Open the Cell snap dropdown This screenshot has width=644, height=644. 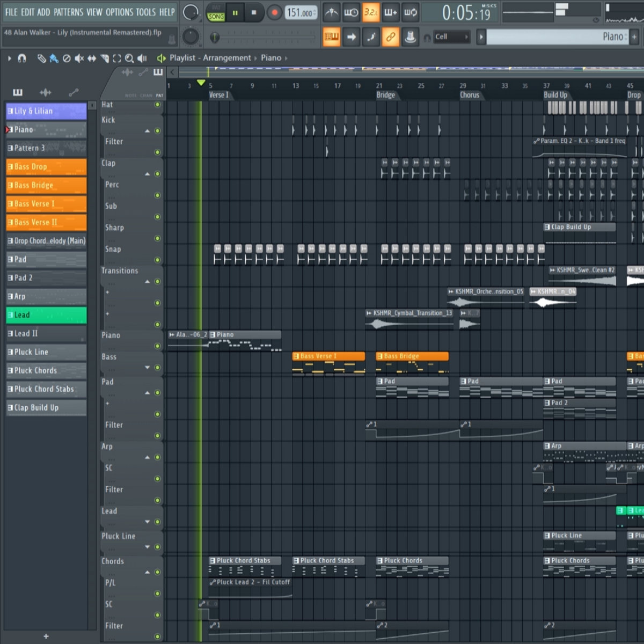[x=451, y=37]
